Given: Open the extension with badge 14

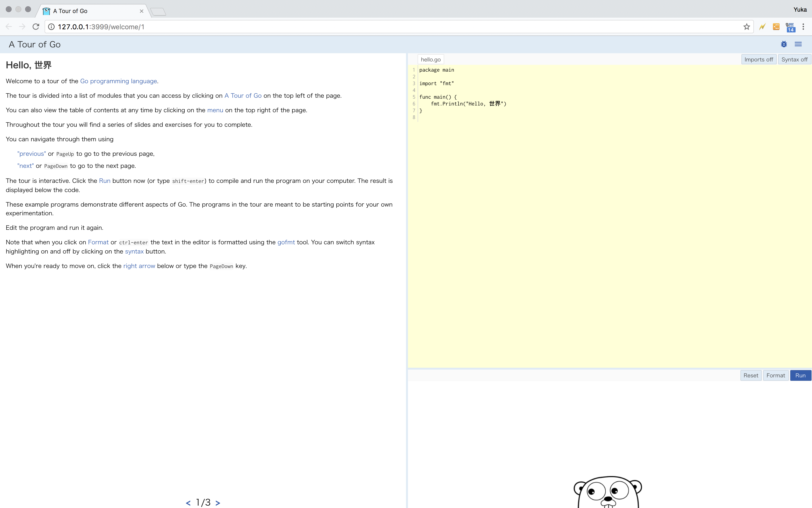Looking at the screenshot, I should (790, 27).
